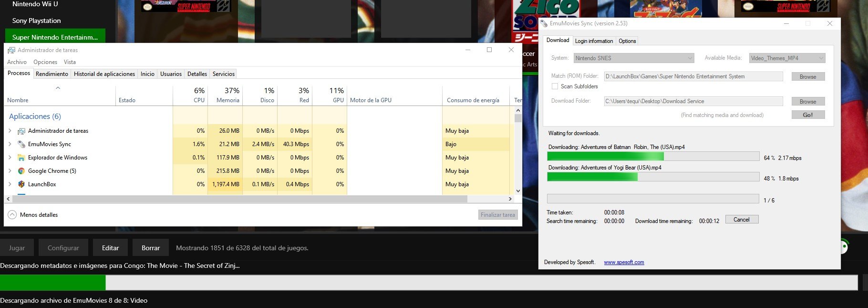
Task: Click the Explorador de Windows folder icon
Action: pos(21,158)
